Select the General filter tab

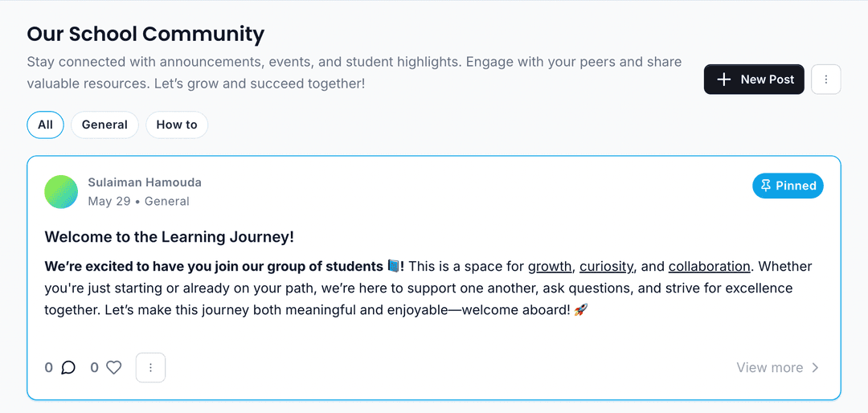tap(104, 125)
